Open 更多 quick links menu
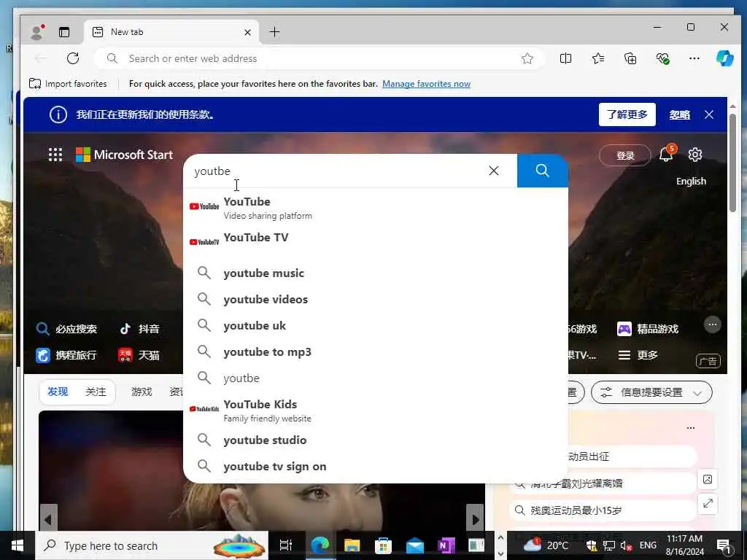The height and width of the screenshot is (560, 747). pyautogui.click(x=638, y=355)
